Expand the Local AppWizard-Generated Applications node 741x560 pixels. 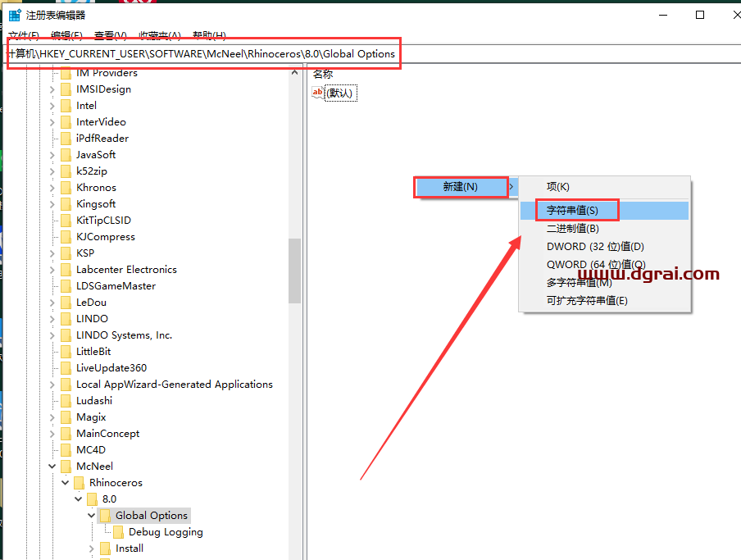[x=52, y=385]
